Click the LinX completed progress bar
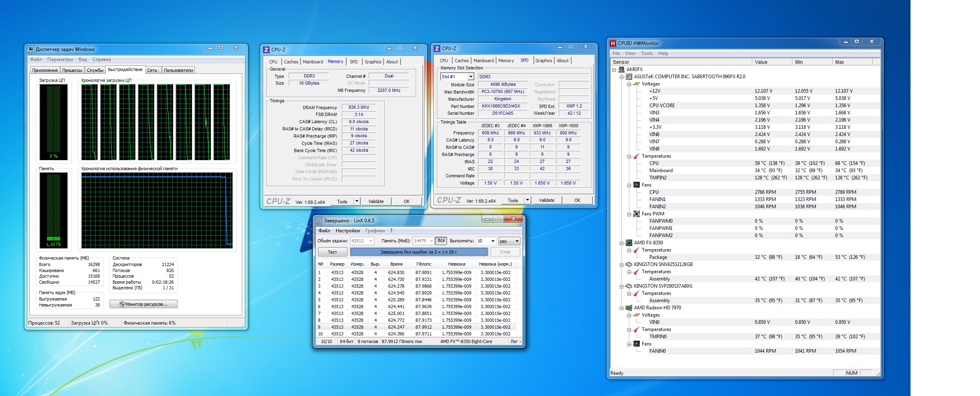This screenshot has height=396, width=980. pos(419,252)
